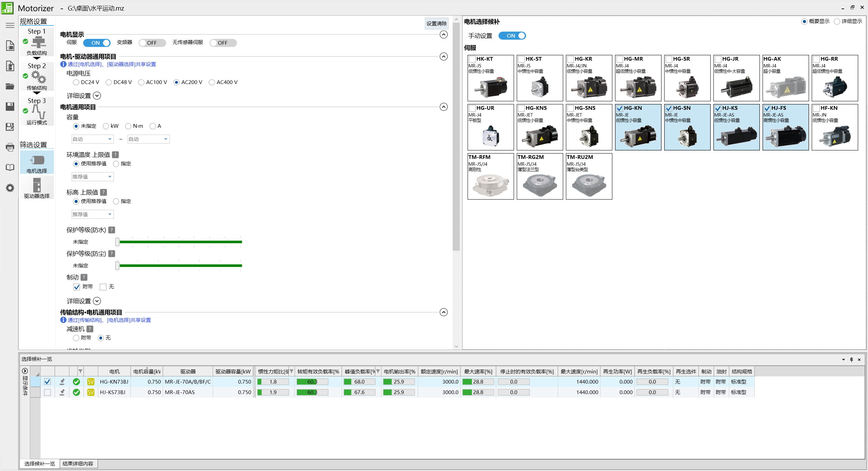Screen dimensions: 868x471
Task: Click help icon next to 环境温度 上限值
Action: pos(115,155)
